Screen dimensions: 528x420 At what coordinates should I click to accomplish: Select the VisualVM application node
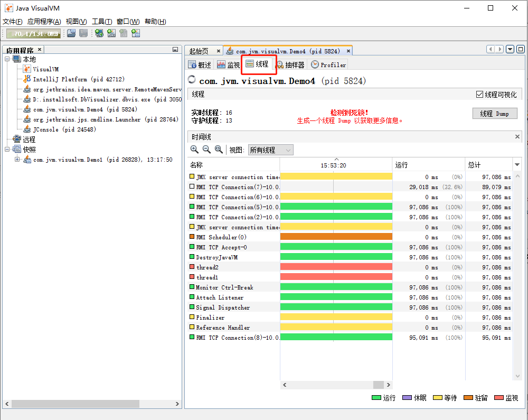click(41, 69)
